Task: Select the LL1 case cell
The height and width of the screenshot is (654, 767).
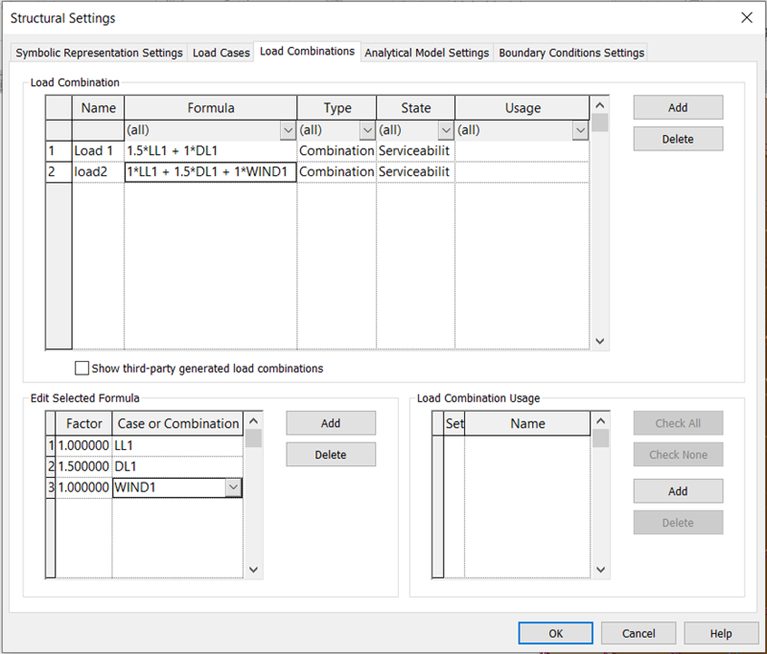Action: pos(178,446)
